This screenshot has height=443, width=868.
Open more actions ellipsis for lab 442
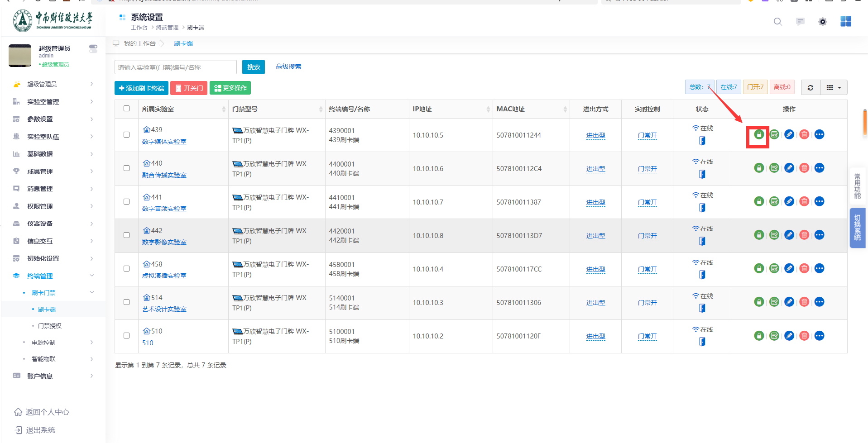[819, 235]
